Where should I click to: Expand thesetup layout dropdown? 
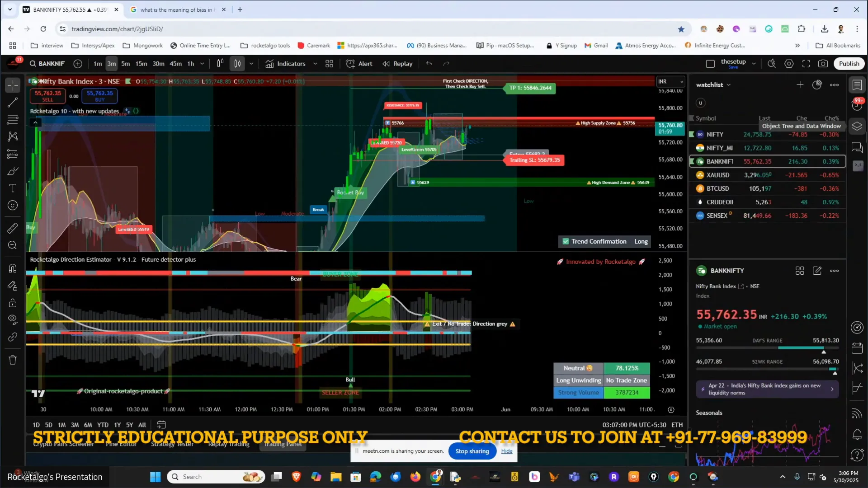pyautogui.click(x=754, y=64)
